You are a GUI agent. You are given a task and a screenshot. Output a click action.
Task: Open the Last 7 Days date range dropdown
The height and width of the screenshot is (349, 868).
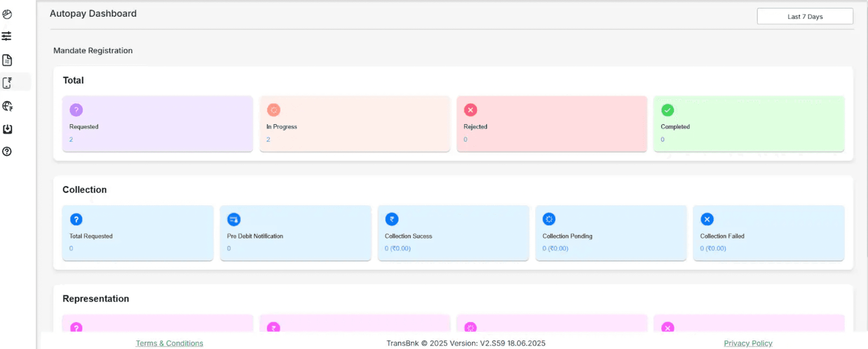pyautogui.click(x=804, y=17)
